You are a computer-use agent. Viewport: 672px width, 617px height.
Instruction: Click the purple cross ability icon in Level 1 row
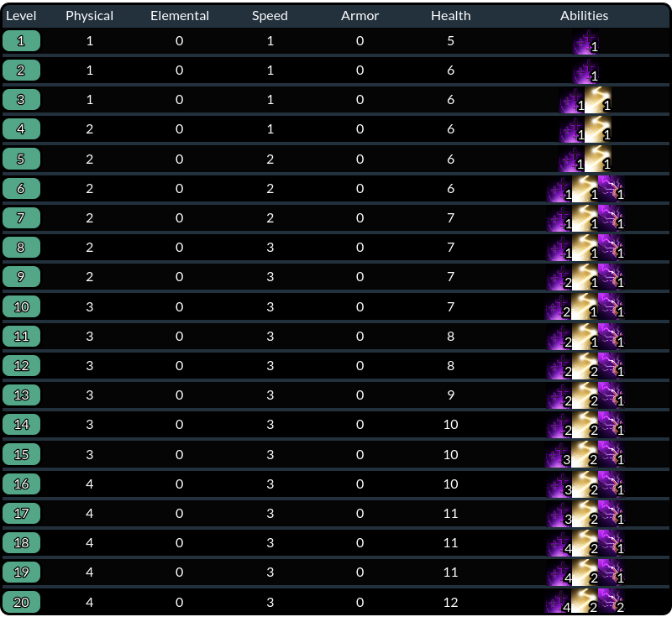click(x=585, y=41)
